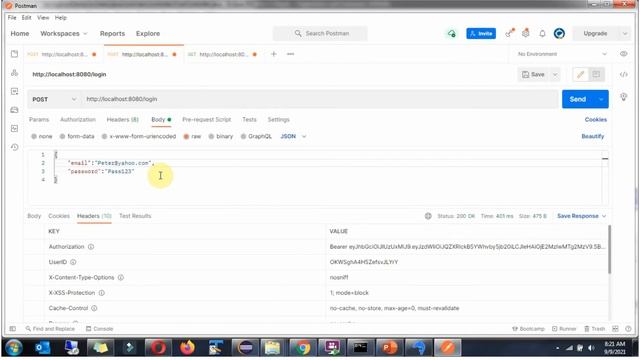Screen dimensions: 640x360
Task: Click the Search Postman field
Action: point(320,33)
